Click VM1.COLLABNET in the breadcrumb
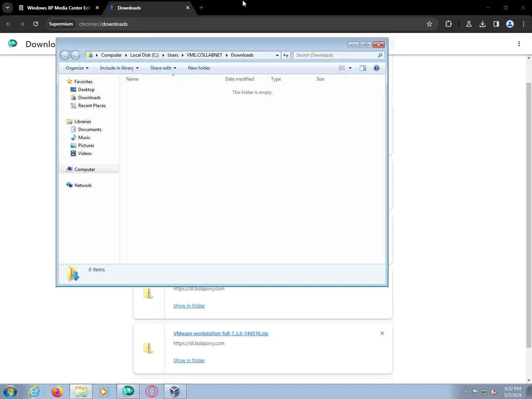This screenshot has width=532, height=399. (204, 55)
